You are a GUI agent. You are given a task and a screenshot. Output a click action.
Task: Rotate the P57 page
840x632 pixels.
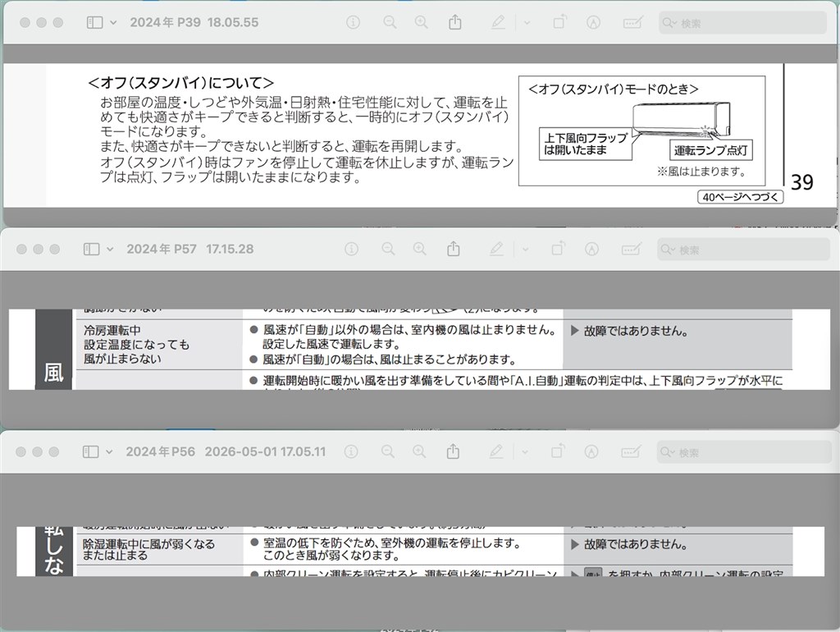pos(558,248)
